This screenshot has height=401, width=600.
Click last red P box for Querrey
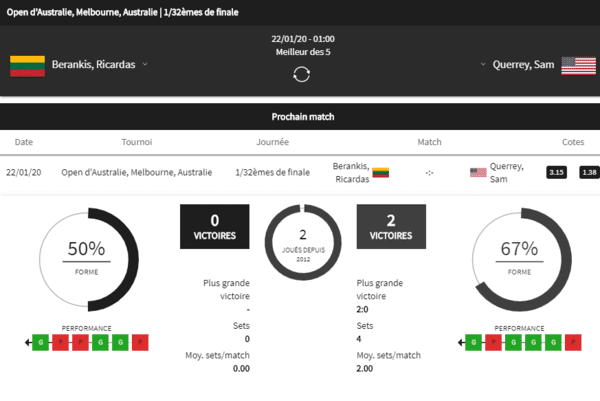pyautogui.click(x=573, y=342)
